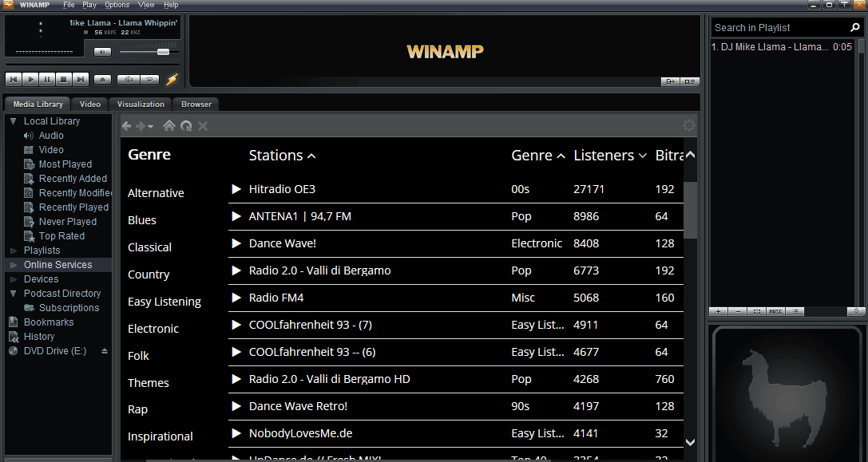Open Bookmarks in the library tree
The width and height of the screenshot is (868, 462).
[48, 322]
